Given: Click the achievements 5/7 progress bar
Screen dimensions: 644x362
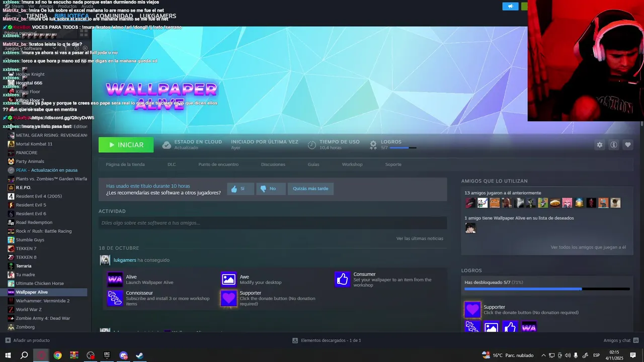Looking at the screenshot, I should 547,289.
